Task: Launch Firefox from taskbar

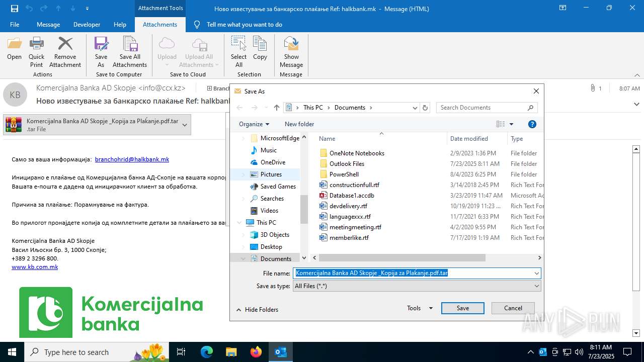Action: pos(256,352)
